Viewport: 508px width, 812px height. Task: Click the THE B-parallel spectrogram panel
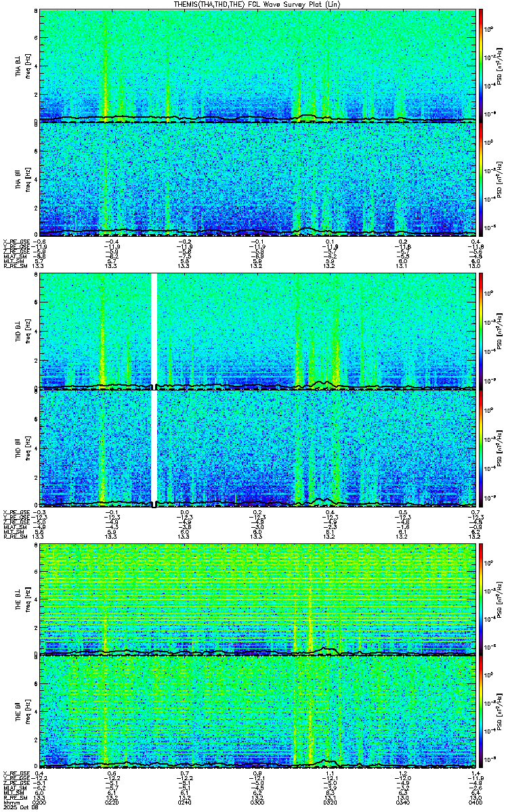[257, 713]
